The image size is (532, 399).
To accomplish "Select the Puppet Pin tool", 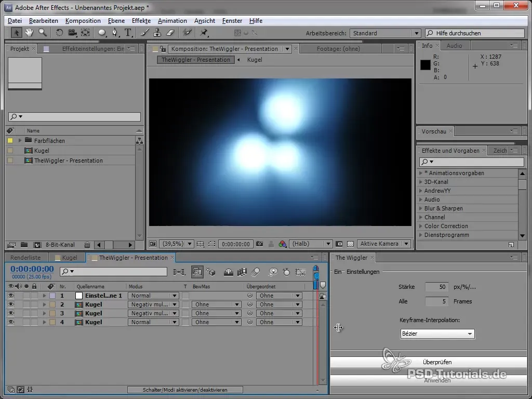I will (x=204, y=33).
